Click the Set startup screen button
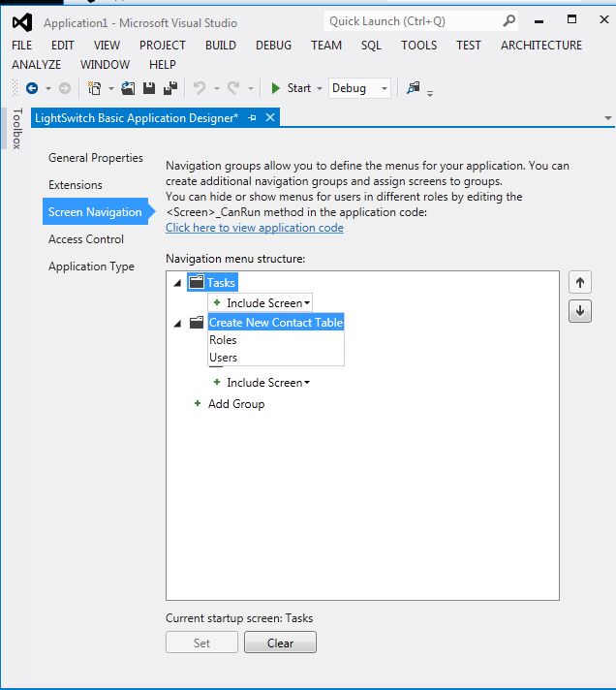This screenshot has width=616, height=690. [x=201, y=643]
